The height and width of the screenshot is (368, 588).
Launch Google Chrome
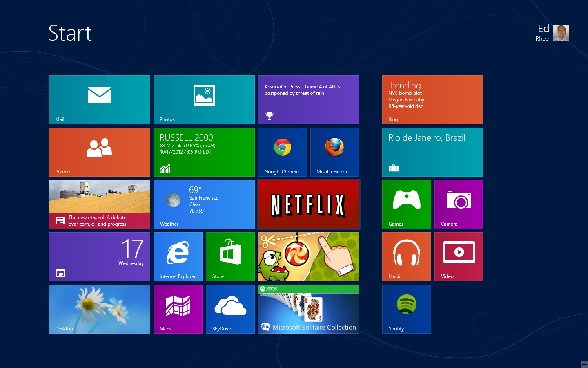(282, 152)
